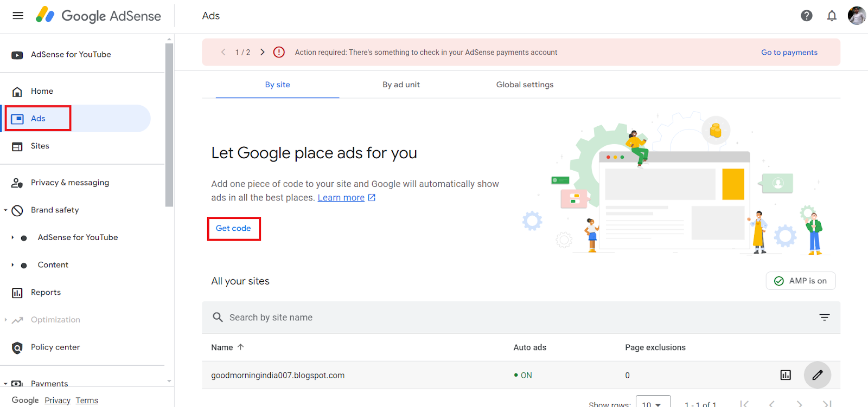
Task: Click the Auto ads ON status
Action: coord(523,375)
